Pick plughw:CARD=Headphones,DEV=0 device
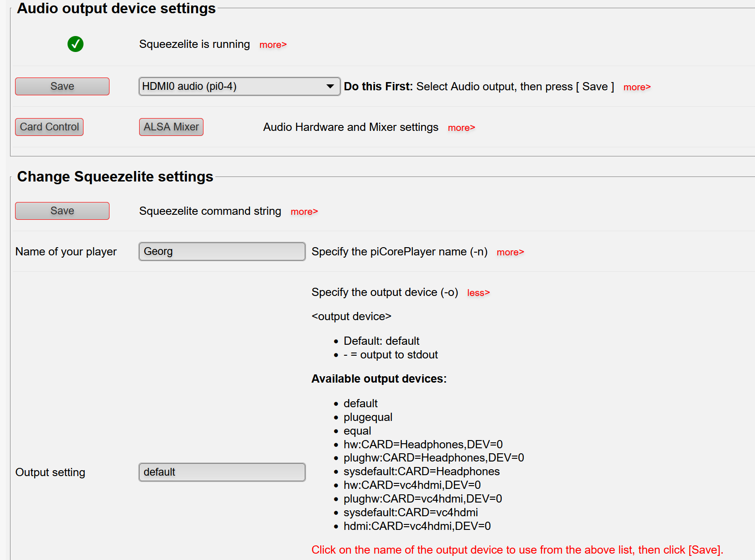 pos(434,458)
